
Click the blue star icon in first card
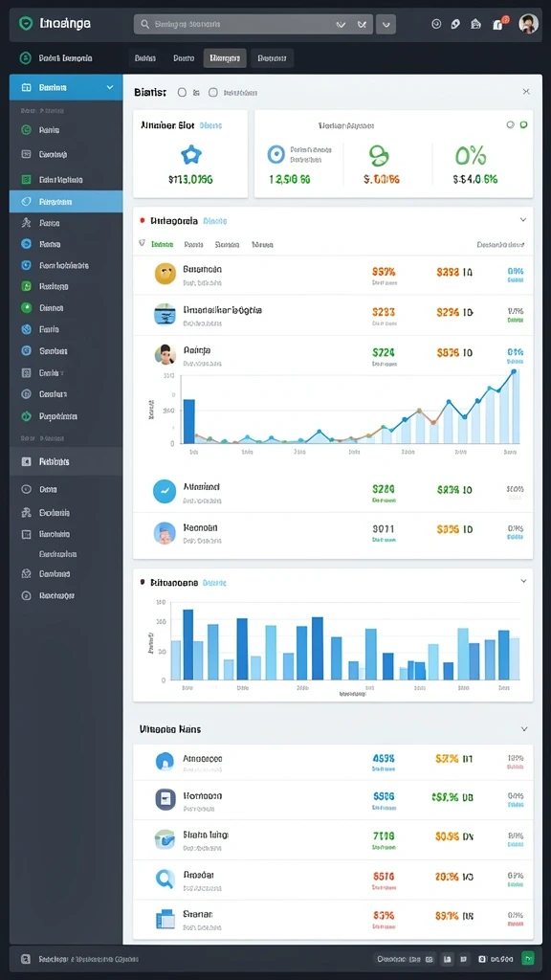pos(190,154)
